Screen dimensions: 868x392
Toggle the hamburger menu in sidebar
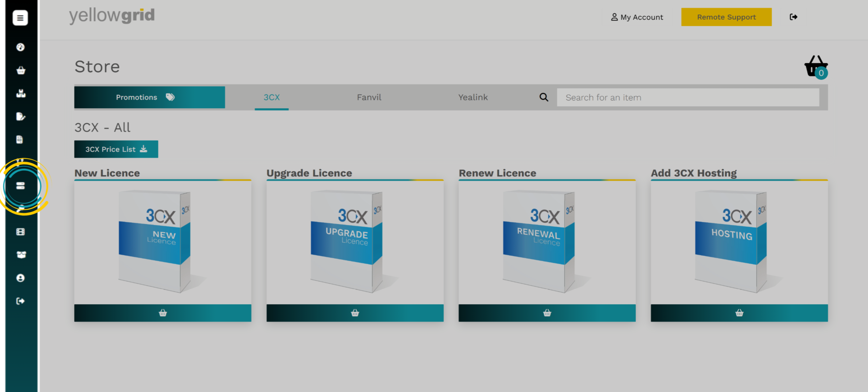tap(20, 18)
